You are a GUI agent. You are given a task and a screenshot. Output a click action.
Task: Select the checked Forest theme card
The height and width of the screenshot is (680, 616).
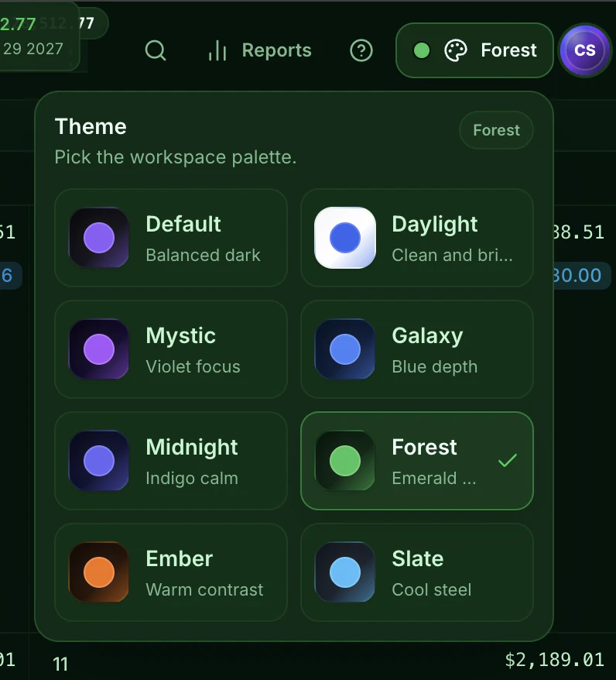[x=417, y=461]
